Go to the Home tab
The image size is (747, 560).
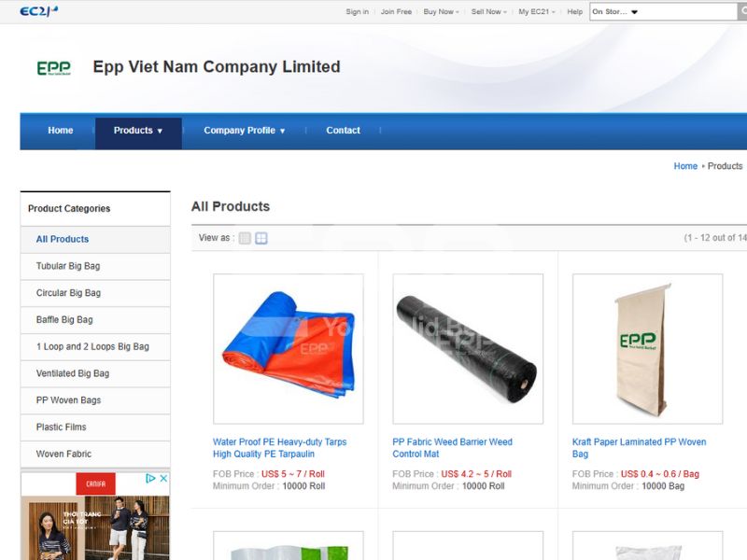pyautogui.click(x=61, y=131)
